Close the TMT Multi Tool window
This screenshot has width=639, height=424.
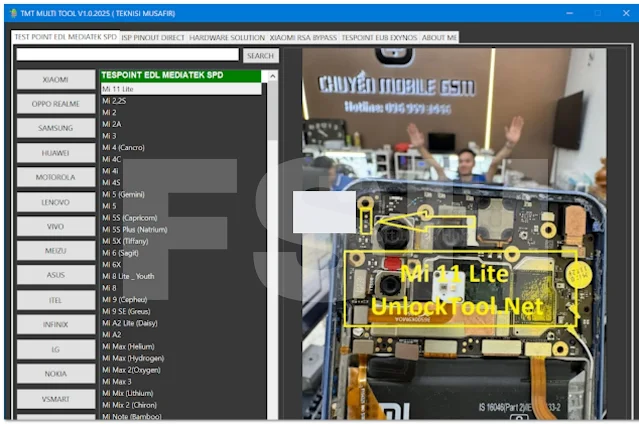pos(626,13)
